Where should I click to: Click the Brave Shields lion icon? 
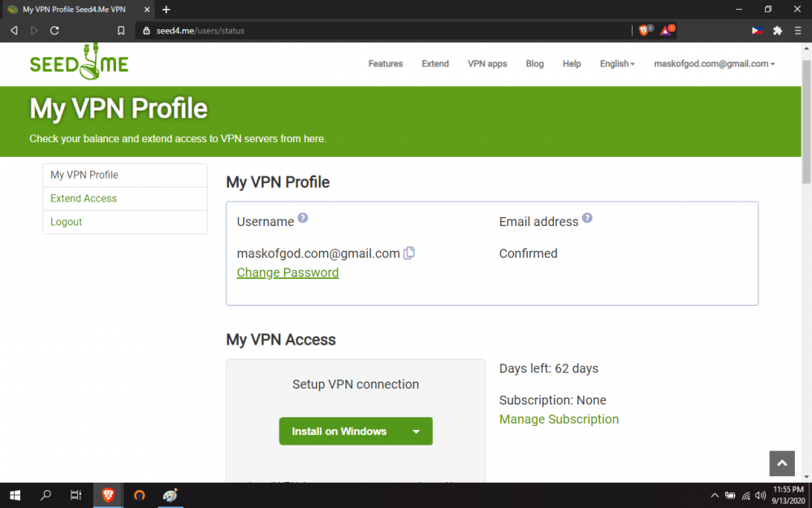[x=644, y=30]
